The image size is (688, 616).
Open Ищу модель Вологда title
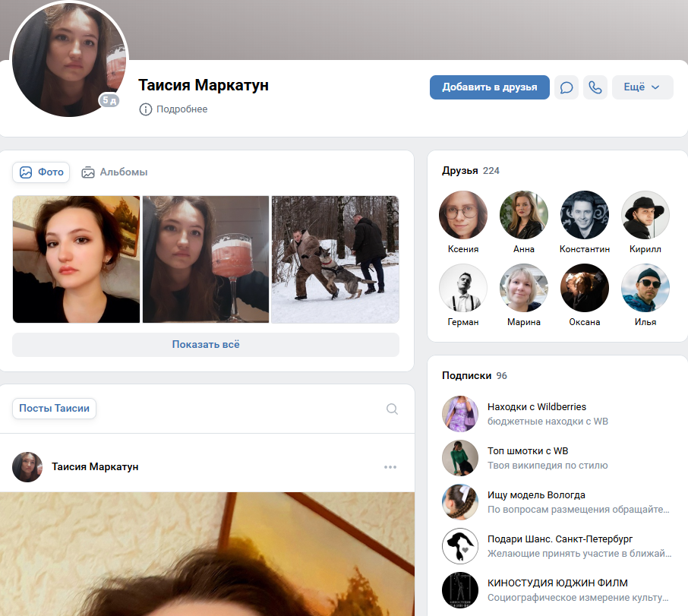tap(536, 495)
